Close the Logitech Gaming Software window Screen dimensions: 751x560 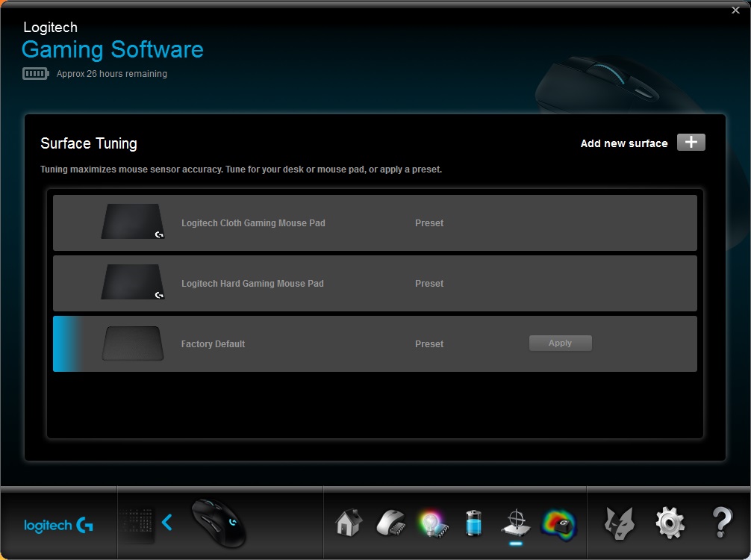(735, 10)
